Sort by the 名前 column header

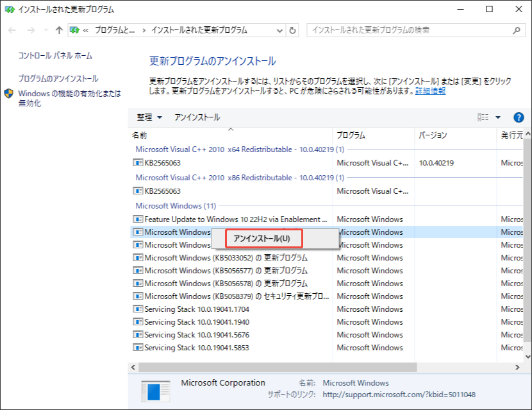230,135
